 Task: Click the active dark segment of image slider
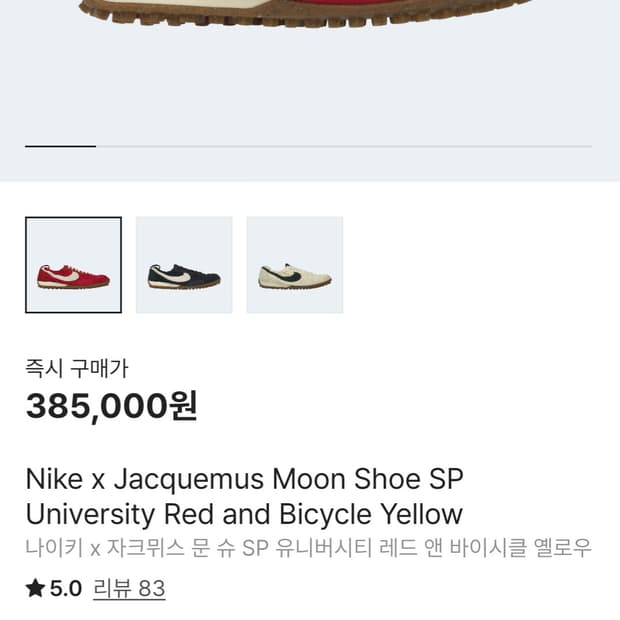60,146
